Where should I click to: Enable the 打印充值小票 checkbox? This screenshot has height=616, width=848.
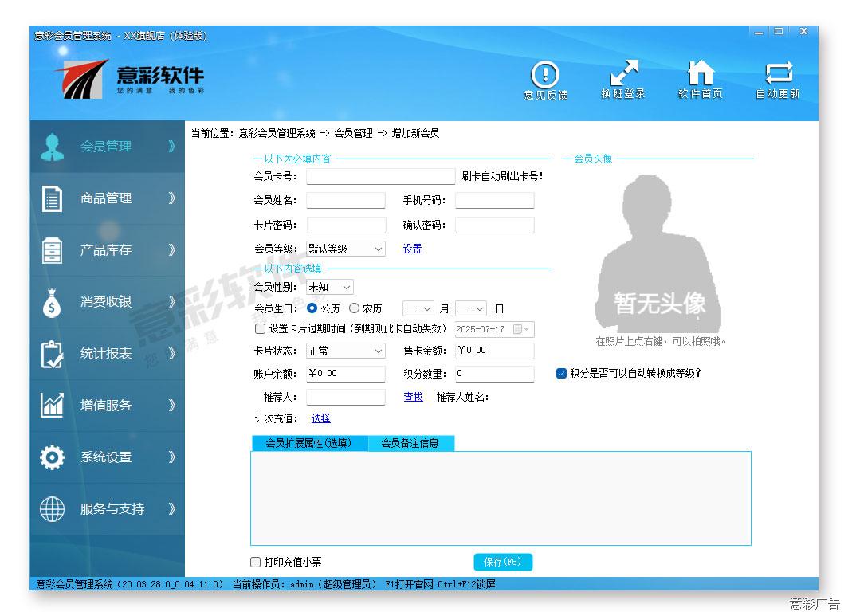(256, 562)
